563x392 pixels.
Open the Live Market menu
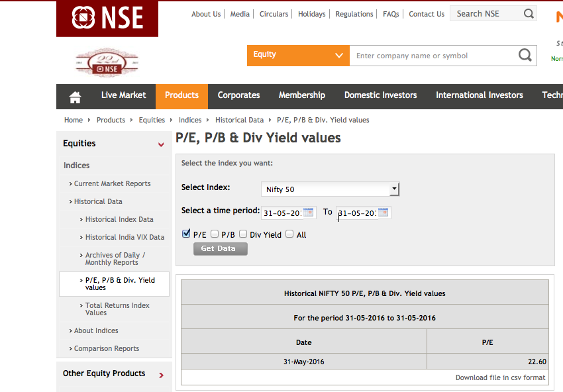(123, 95)
